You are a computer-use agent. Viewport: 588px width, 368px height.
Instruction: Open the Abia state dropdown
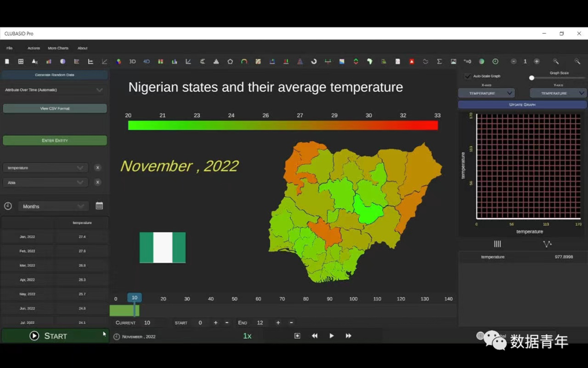45,183
